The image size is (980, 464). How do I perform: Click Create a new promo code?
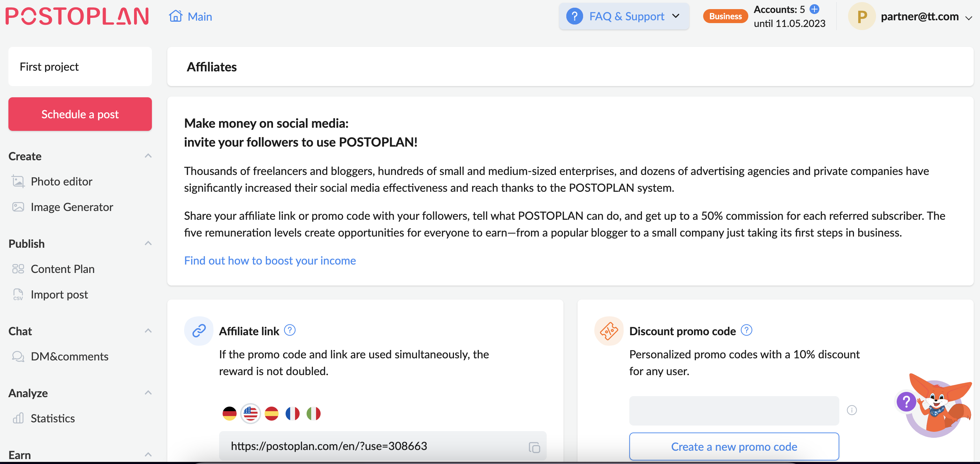coord(734,447)
